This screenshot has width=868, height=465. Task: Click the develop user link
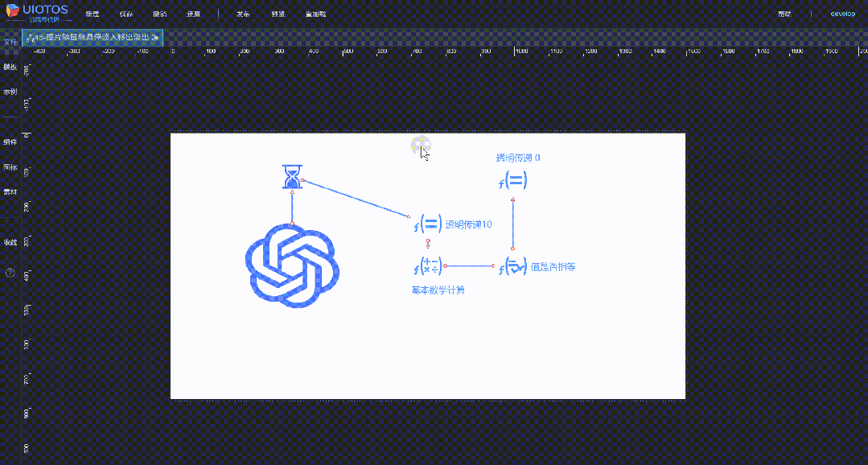pos(842,14)
